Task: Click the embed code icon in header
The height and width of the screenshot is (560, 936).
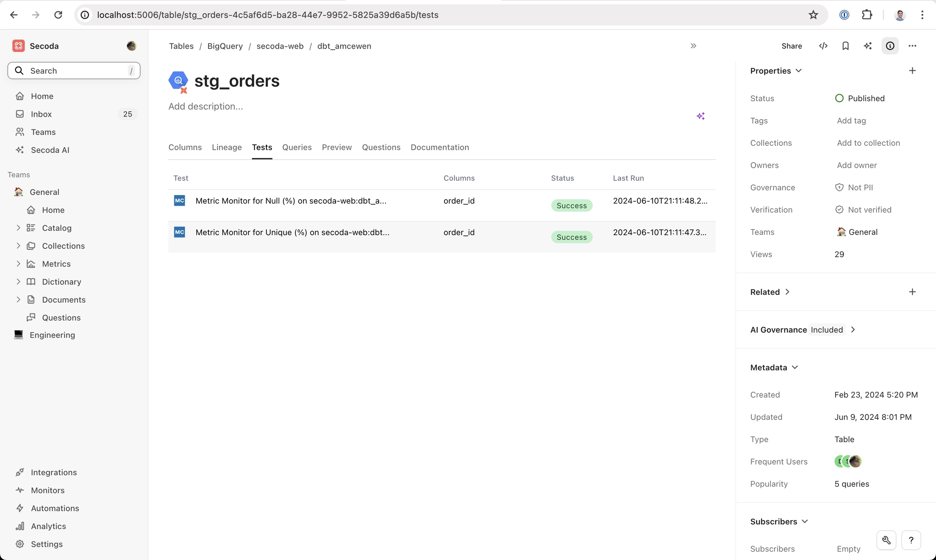Action: coord(823,46)
